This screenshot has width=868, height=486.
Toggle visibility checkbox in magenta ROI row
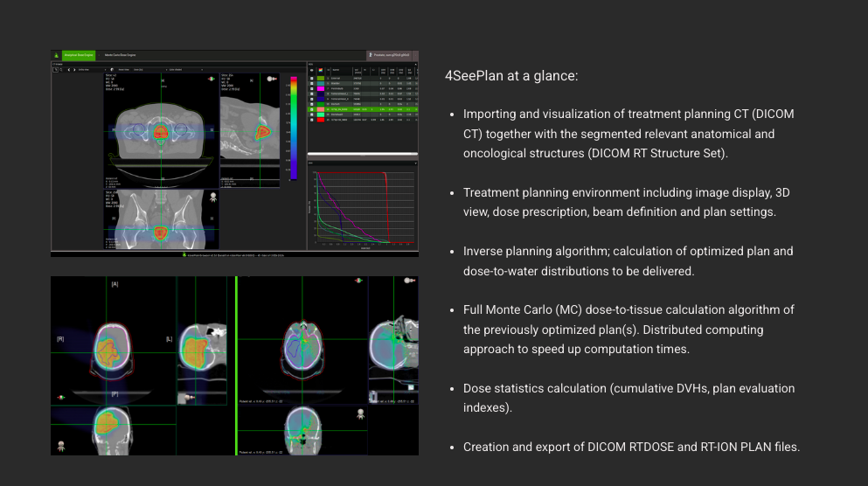312,88
